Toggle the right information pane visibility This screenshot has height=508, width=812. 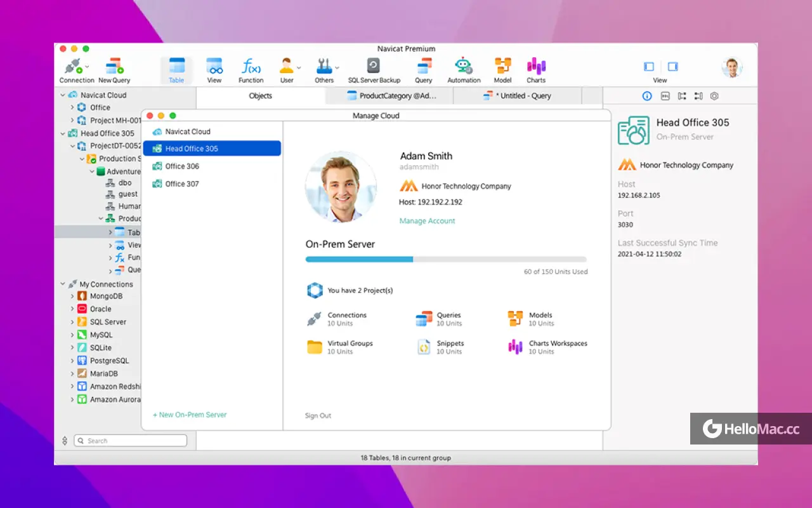[x=672, y=66]
